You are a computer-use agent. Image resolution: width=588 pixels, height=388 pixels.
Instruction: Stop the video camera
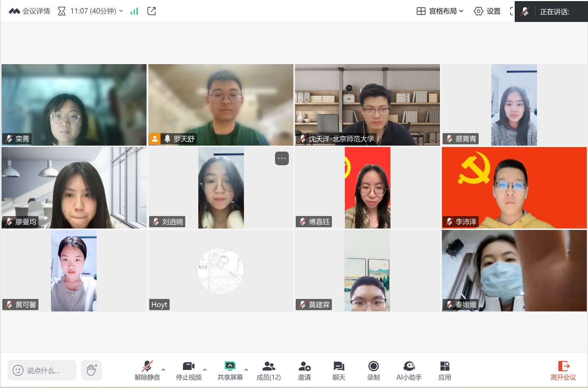pyautogui.click(x=188, y=371)
